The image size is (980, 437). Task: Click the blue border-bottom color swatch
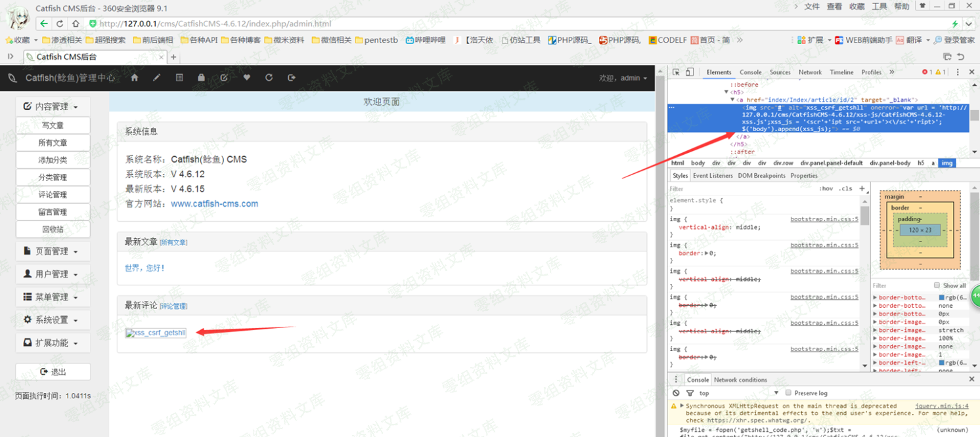(942, 298)
